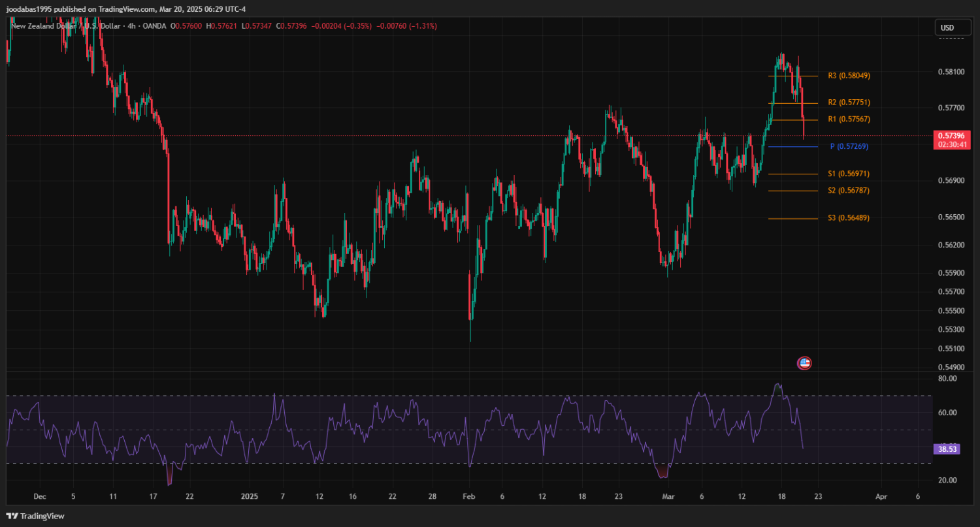
Task: Select the blue P (0.57269) pivot label
Action: (849, 147)
